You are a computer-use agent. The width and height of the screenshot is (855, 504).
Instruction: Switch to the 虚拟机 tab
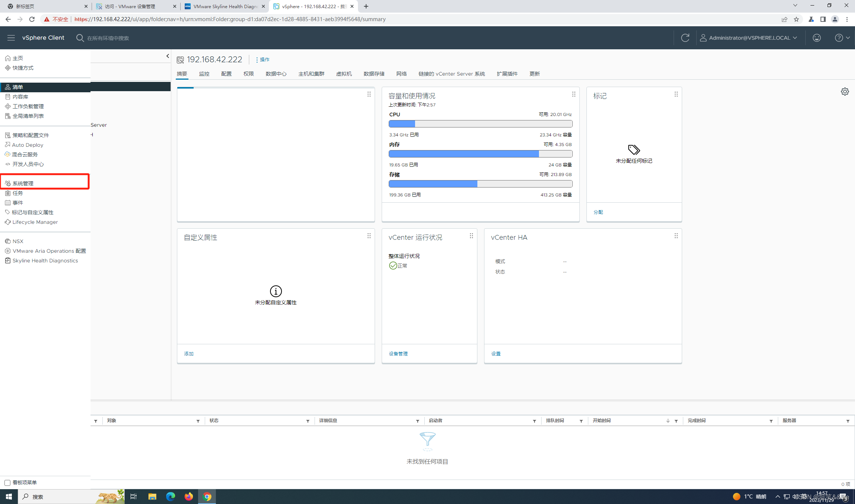pos(344,74)
